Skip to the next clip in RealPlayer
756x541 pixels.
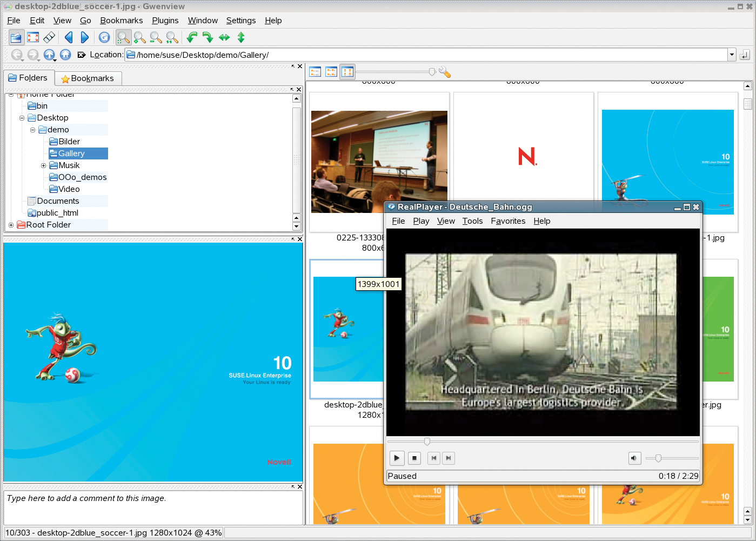[448, 458]
